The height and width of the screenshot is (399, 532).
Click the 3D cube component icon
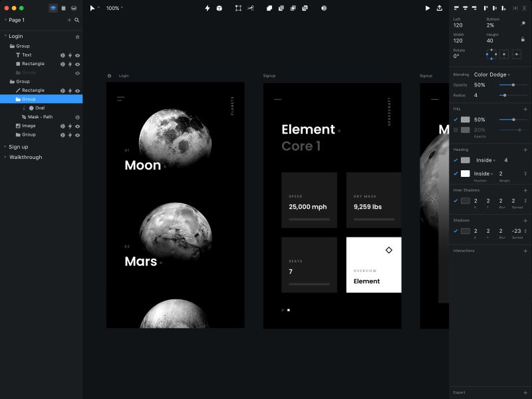219,8
